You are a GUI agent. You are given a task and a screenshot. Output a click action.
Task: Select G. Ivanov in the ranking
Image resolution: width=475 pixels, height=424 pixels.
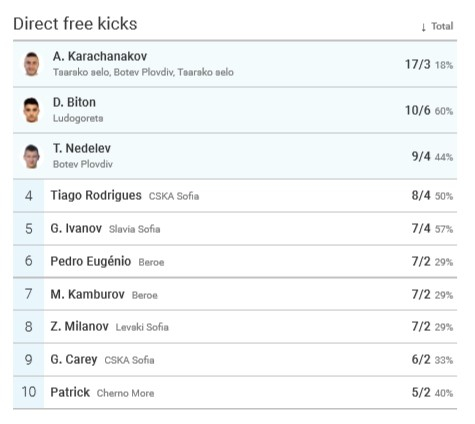(76, 228)
